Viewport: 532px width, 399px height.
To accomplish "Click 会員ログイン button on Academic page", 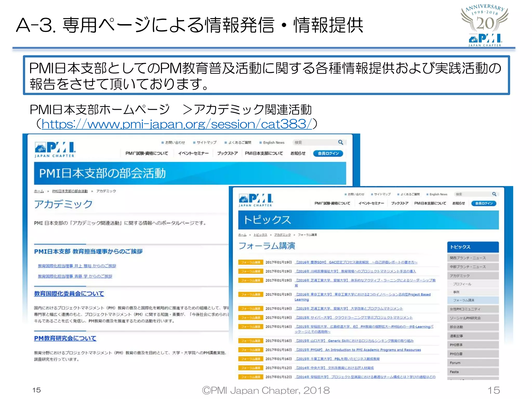I will pos(328,153).
